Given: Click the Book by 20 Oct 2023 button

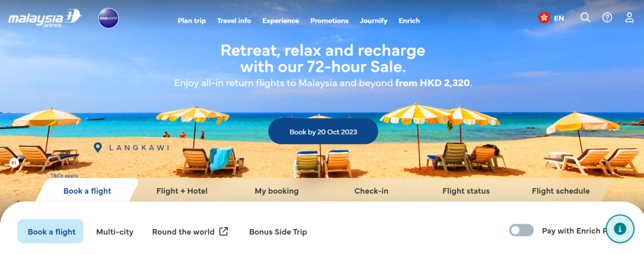Looking at the screenshot, I should pos(323,132).
